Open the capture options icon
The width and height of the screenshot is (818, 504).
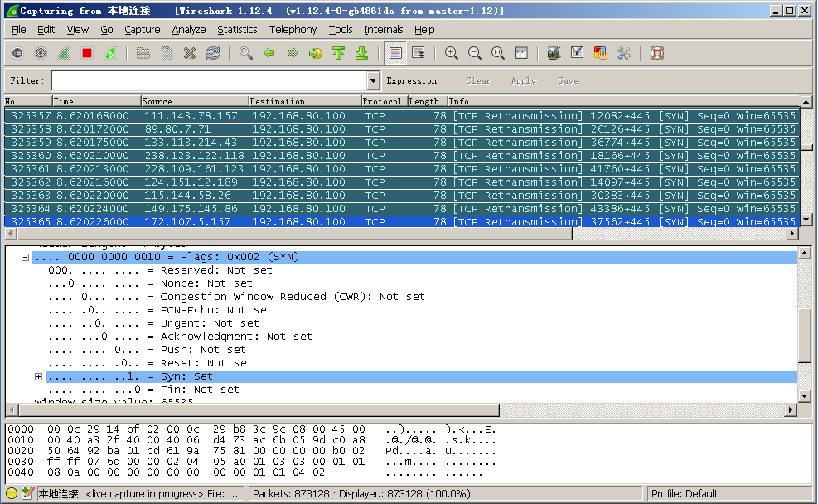41,53
